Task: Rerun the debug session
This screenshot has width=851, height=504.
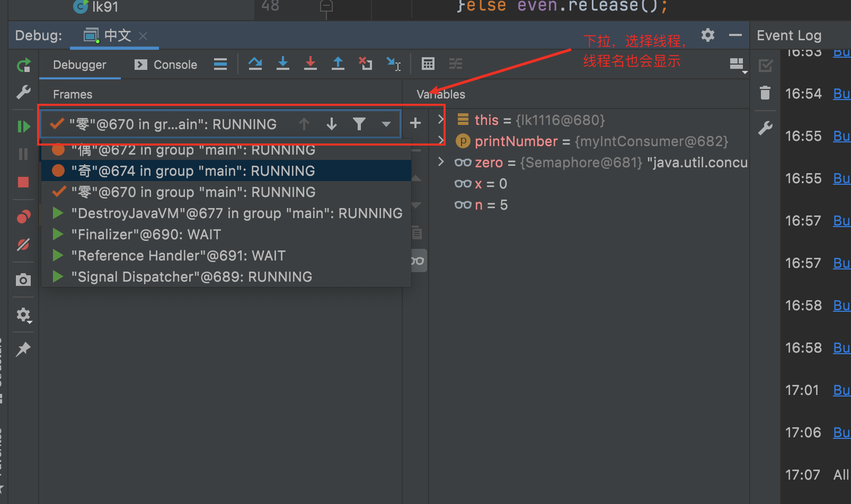Action: 23,66
